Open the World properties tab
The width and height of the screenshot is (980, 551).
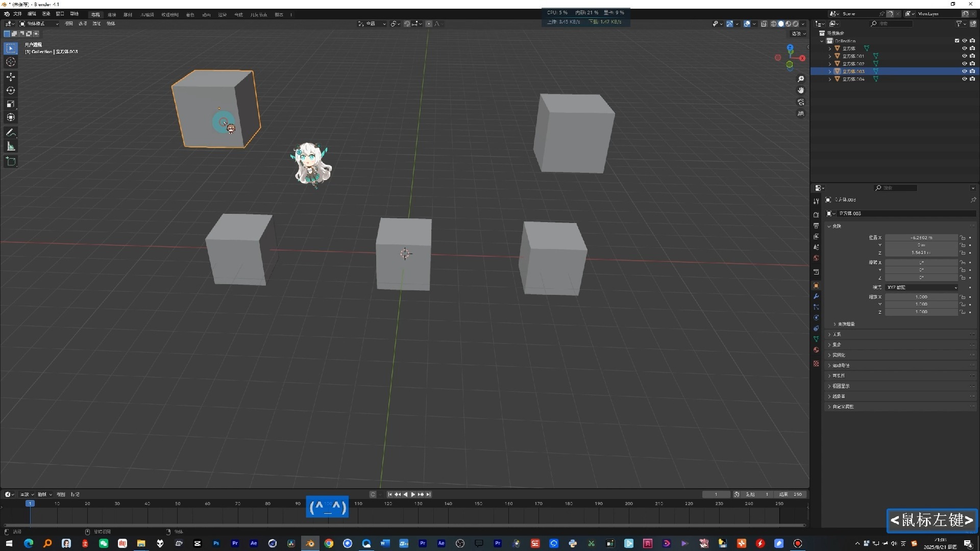coord(816,258)
